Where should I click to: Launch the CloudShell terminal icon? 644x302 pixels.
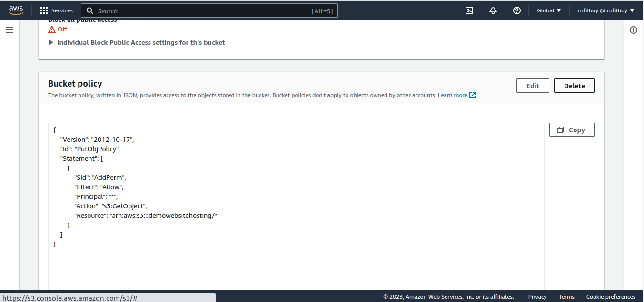[469, 10]
